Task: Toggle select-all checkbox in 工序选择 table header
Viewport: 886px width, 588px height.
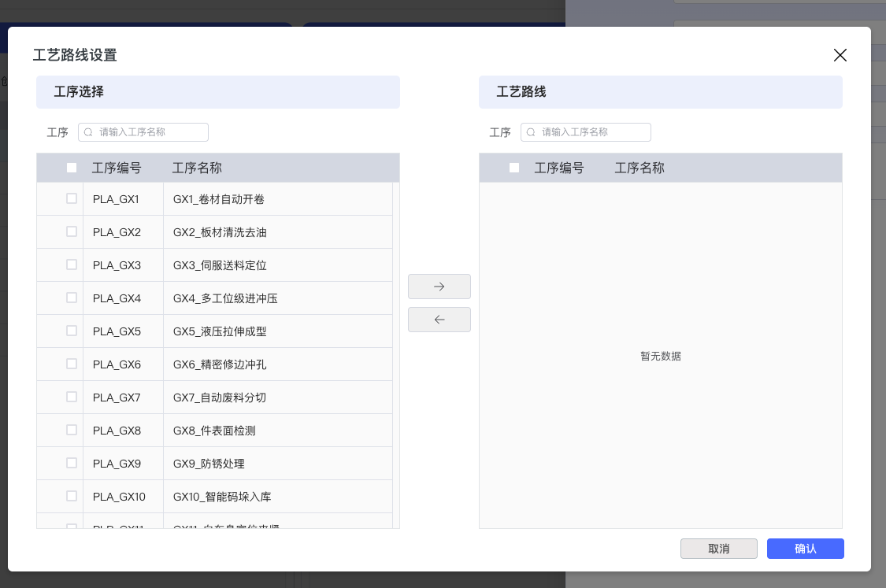Action: pyautogui.click(x=72, y=168)
